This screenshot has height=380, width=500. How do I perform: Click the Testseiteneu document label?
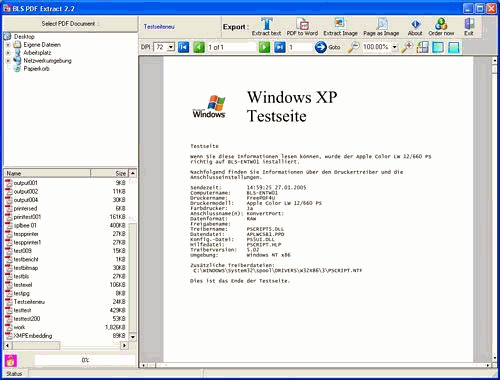click(159, 27)
